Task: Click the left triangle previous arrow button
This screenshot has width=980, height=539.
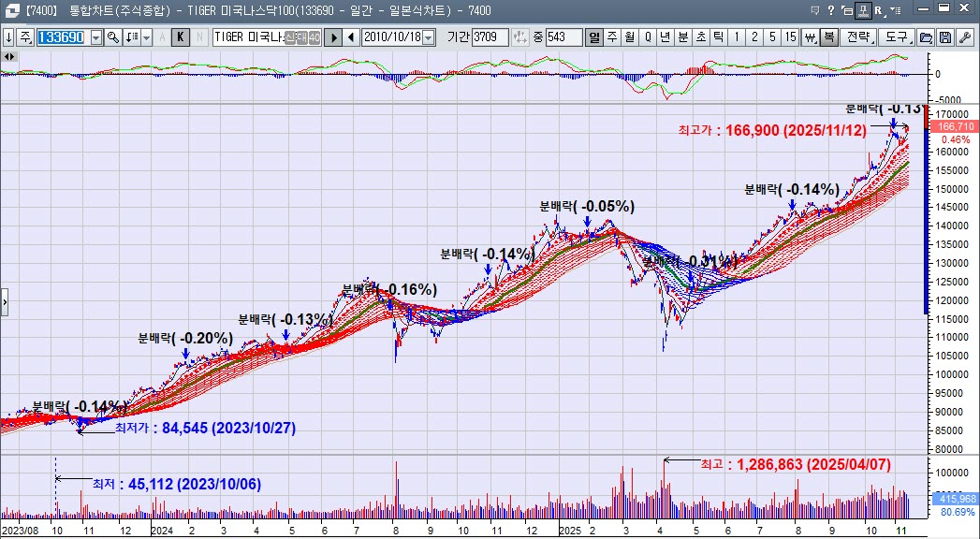Action: pos(351,37)
